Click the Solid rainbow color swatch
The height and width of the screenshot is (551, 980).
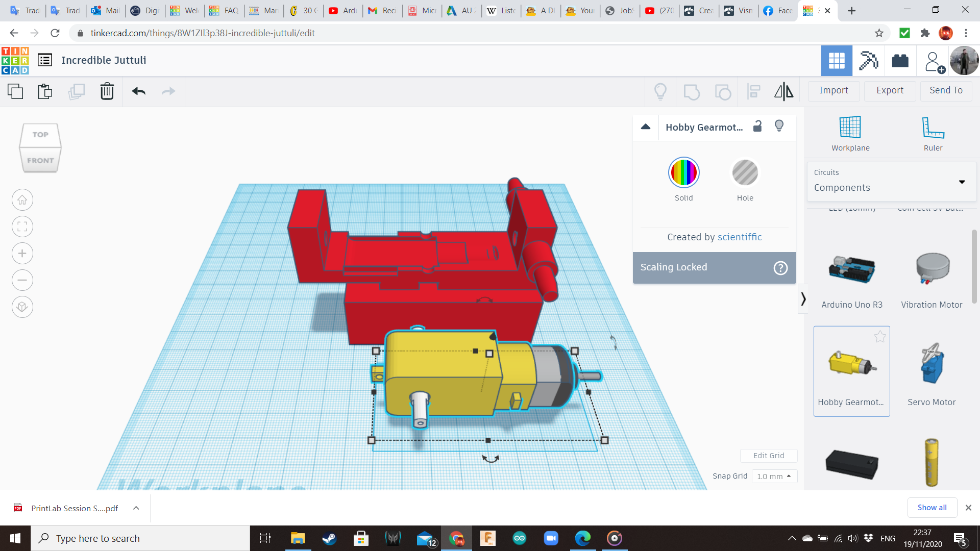683,173
